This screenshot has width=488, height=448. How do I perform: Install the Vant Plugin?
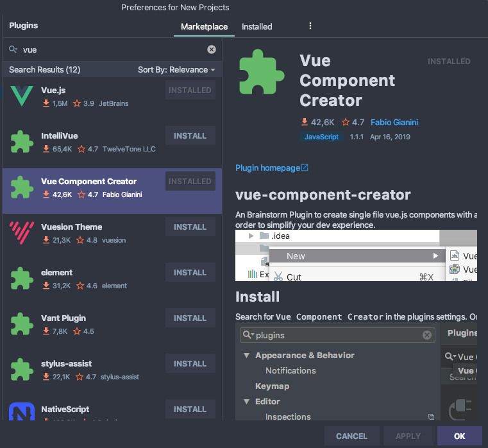pyautogui.click(x=190, y=318)
